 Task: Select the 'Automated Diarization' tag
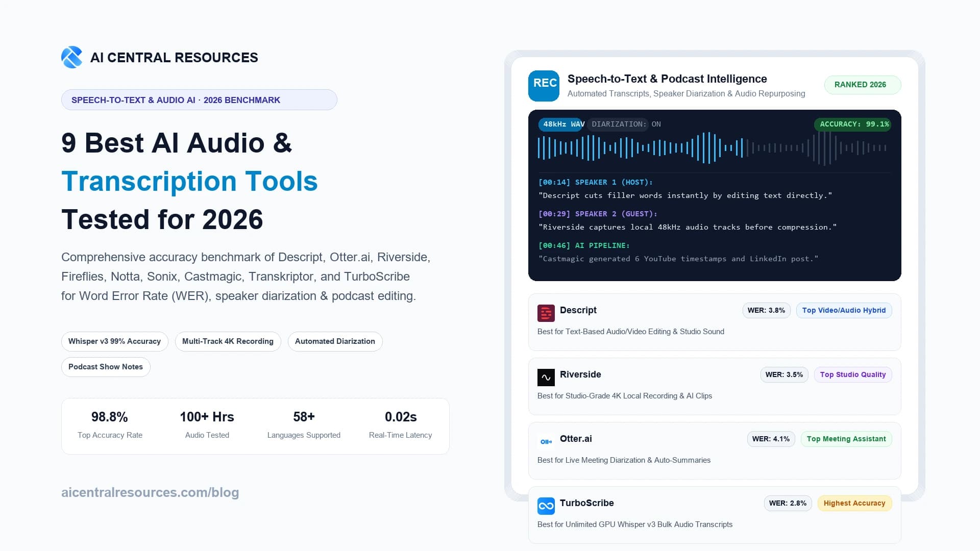[x=335, y=341]
